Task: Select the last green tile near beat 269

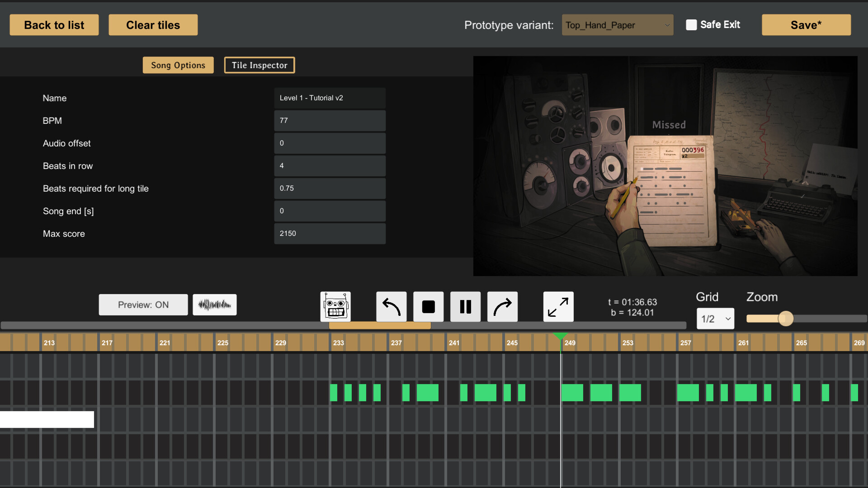Action: click(854, 393)
